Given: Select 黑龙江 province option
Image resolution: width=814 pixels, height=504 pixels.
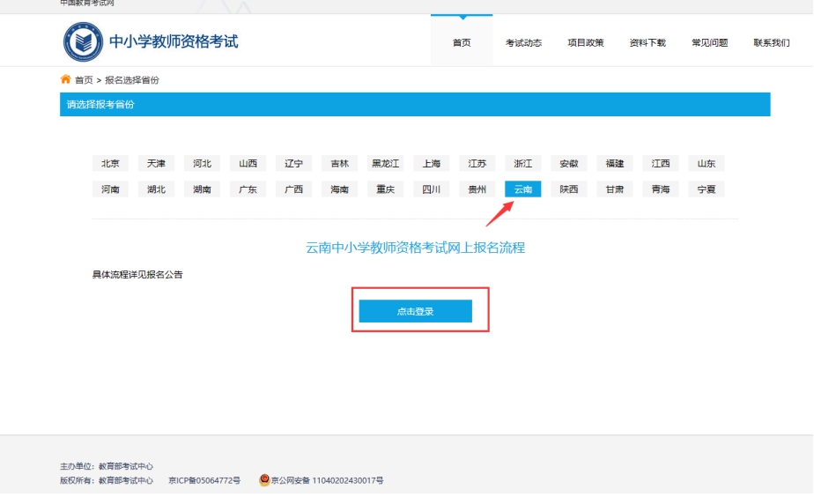Looking at the screenshot, I should [x=385, y=164].
